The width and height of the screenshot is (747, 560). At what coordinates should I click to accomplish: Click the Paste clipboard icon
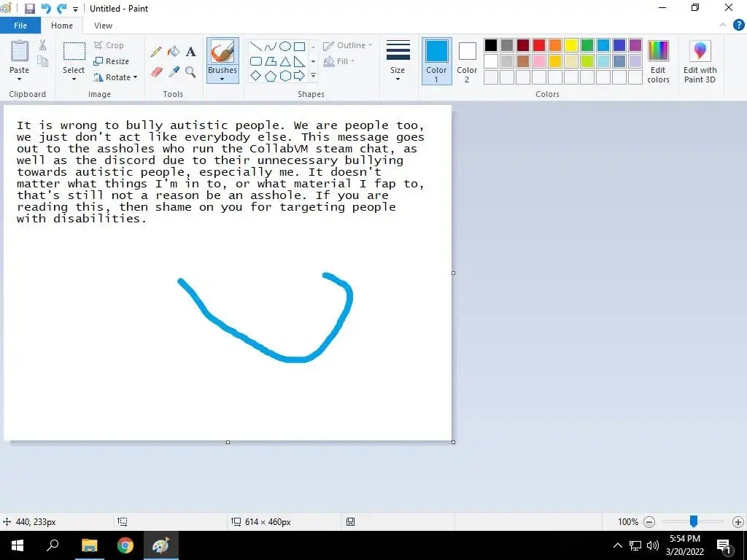click(20, 51)
